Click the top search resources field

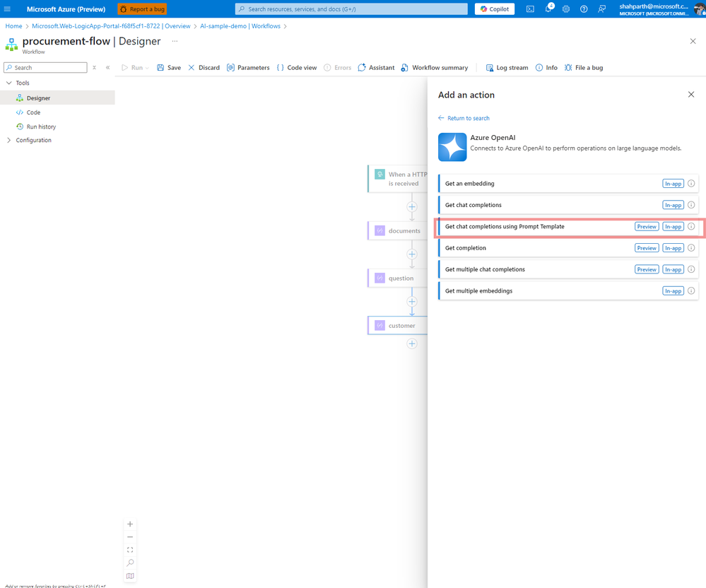click(351, 9)
